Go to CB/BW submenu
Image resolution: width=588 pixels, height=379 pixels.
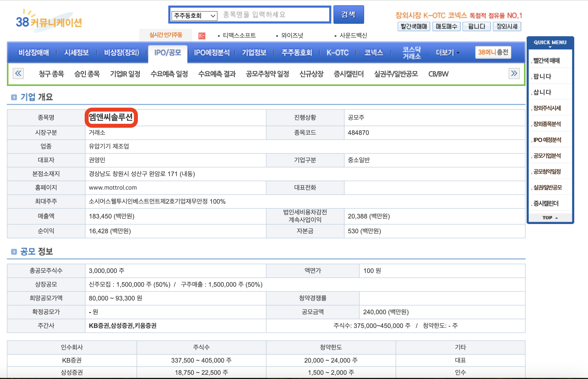pyautogui.click(x=438, y=74)
